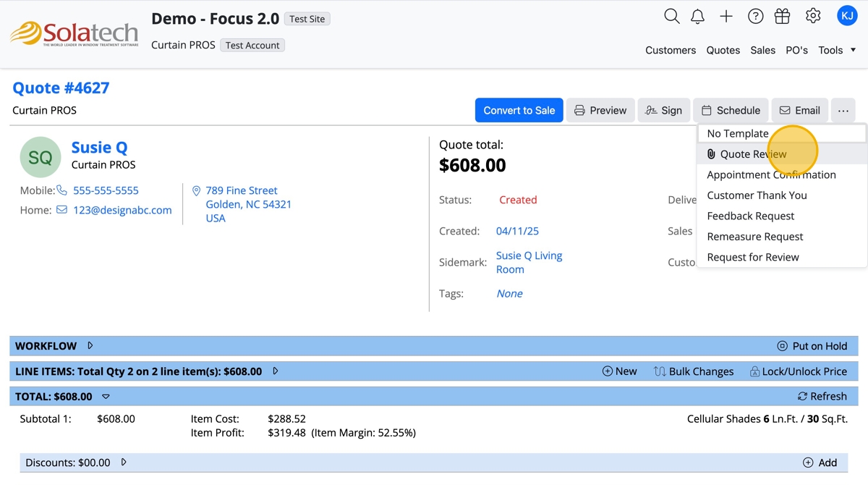Click the Convert to Sale button
868x485 pixels.
pos(519,111)
